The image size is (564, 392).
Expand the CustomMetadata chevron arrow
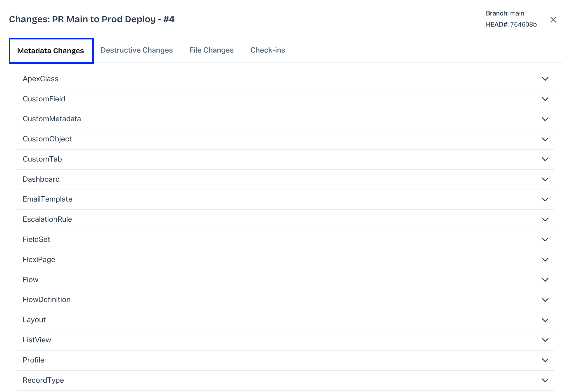coord(545,119)
